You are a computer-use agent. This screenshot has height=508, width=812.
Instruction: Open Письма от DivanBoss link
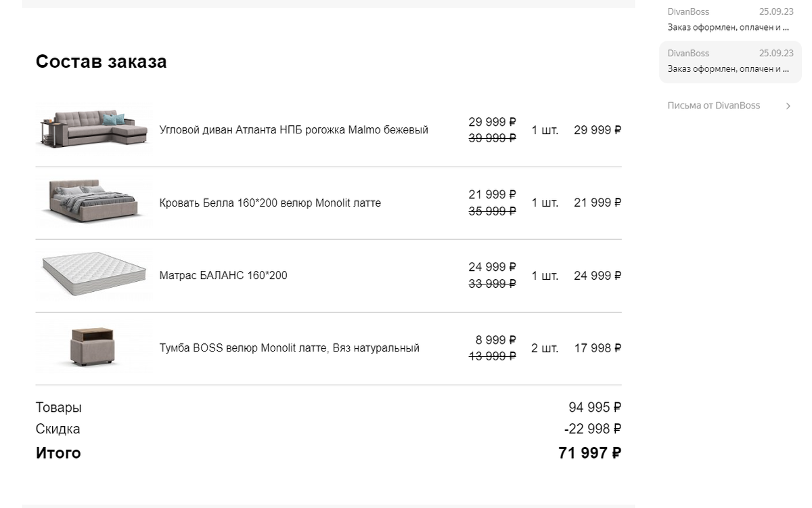(713, 106)
